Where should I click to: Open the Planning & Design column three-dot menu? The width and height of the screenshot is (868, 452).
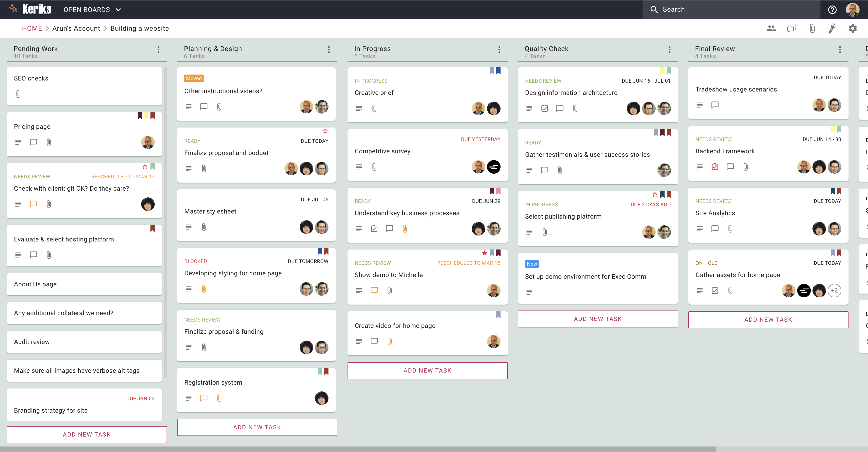coord(328,50)
